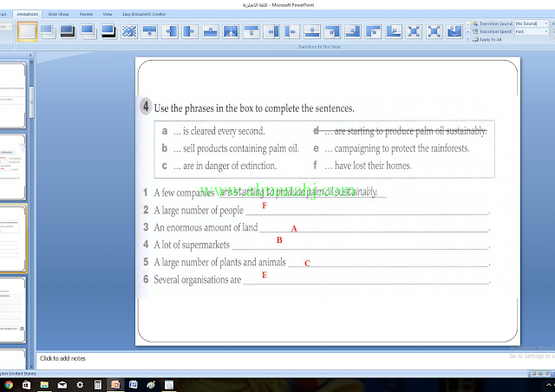Switch to Word from the taskbar
Image resolution: width=555 pixels, height=392 pixels.
pos(133,384)
